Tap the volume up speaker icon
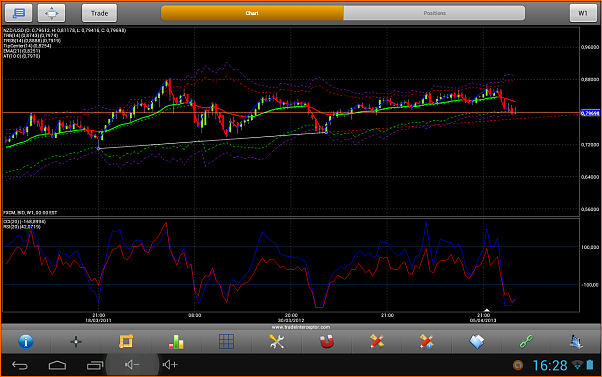602x377 pixels. click(x=170, y=365)
